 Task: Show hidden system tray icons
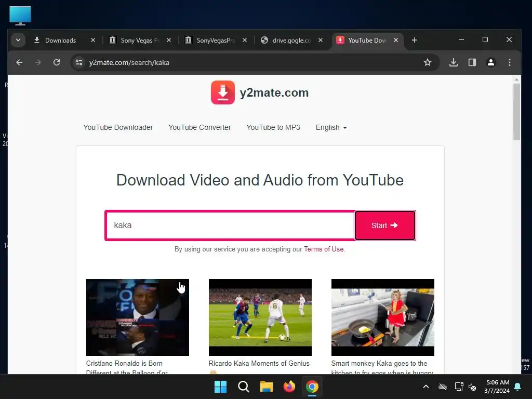[x=426, y=387]
